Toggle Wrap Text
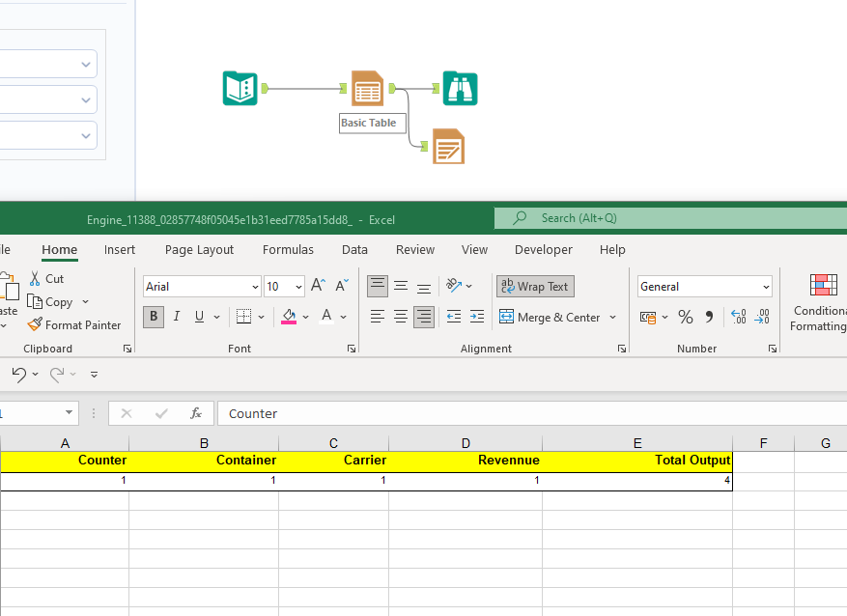This screenshot has height=616, width=847. 534,286
